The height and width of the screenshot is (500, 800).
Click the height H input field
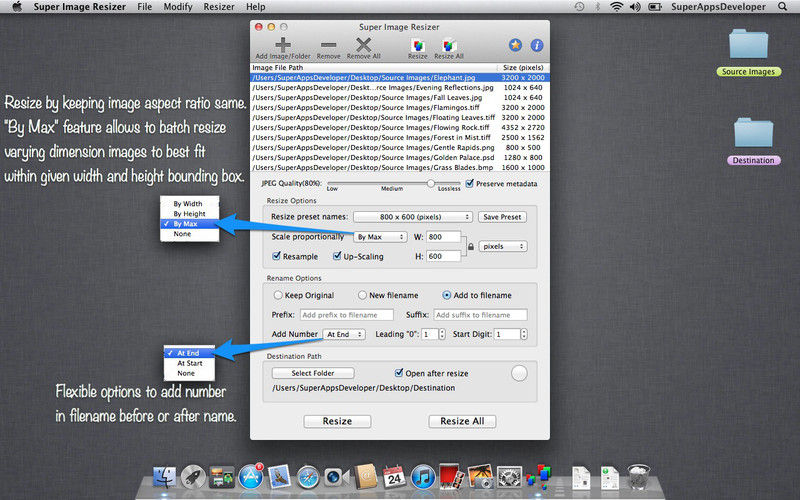click(443, 256)
